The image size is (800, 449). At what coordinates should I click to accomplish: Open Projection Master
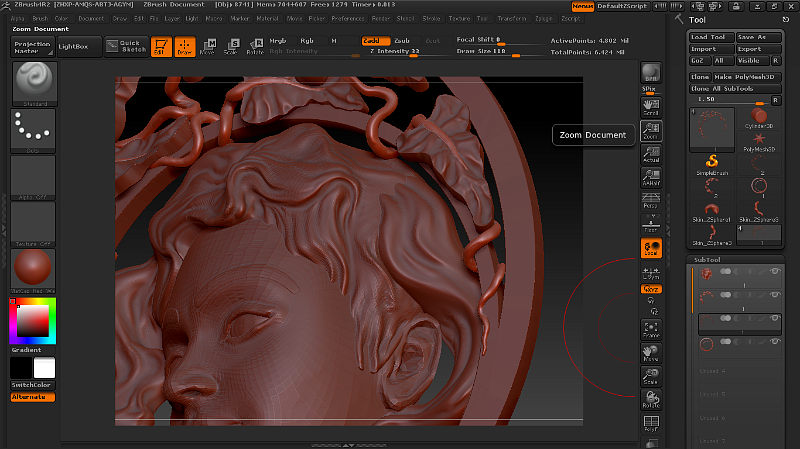click(32, 47)
